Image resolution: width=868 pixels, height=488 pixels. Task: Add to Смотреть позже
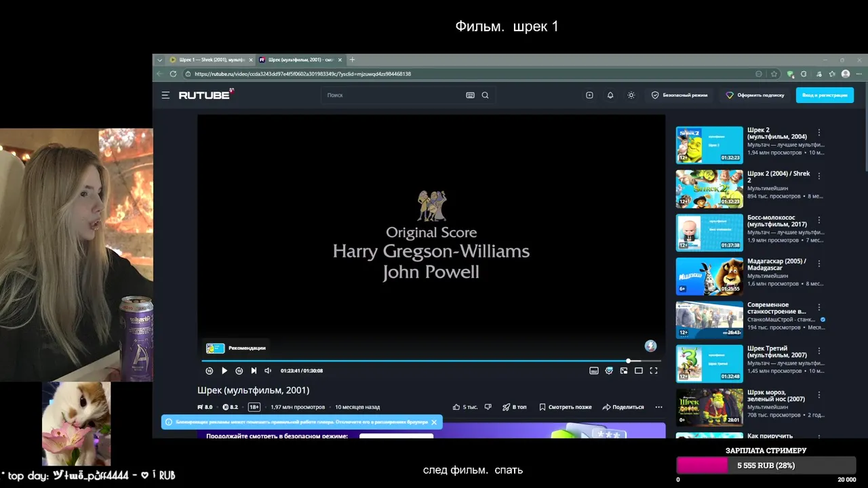[566, 407]
